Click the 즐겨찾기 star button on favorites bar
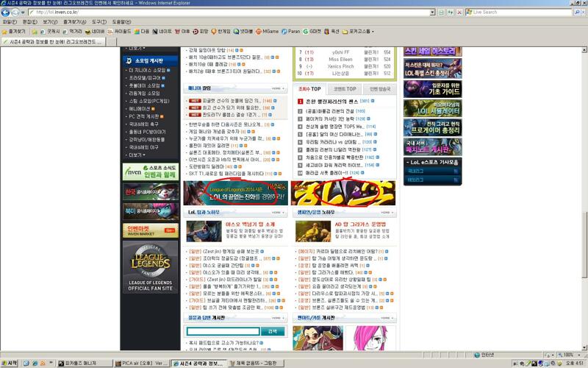Viewport: 588px width, 368px height. pos(14,32)
